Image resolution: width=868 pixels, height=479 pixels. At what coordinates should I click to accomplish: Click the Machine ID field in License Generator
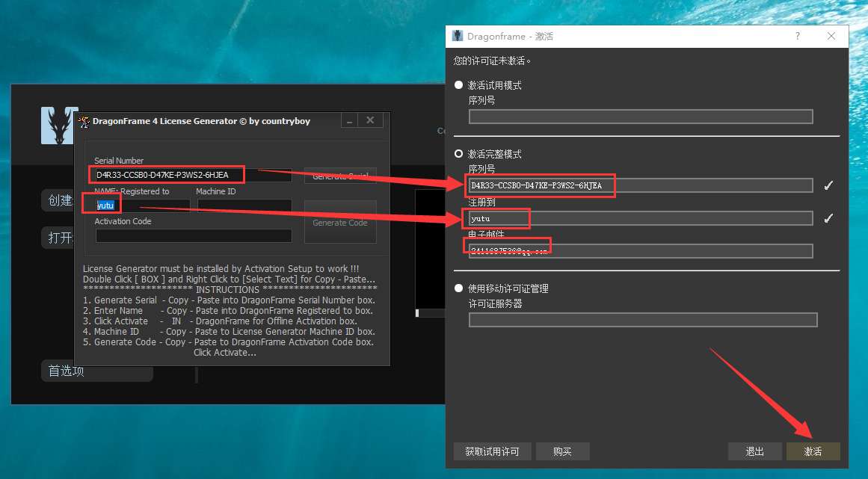pos(244,205)
